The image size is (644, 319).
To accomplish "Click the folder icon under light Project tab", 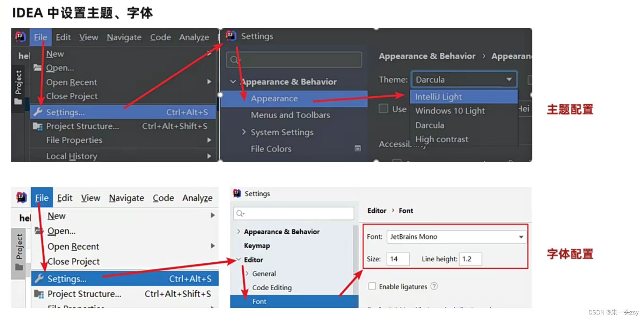I will tap(19, 267).
